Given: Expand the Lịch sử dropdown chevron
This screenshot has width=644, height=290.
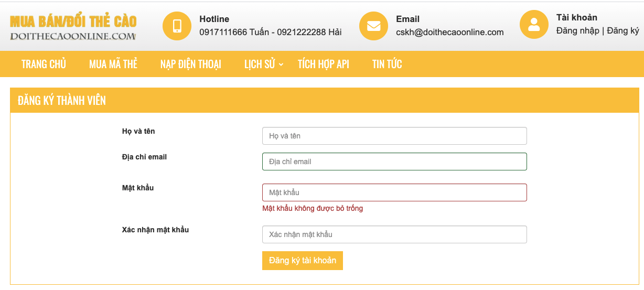Looking at the screenshot, I should pos(281,65).
